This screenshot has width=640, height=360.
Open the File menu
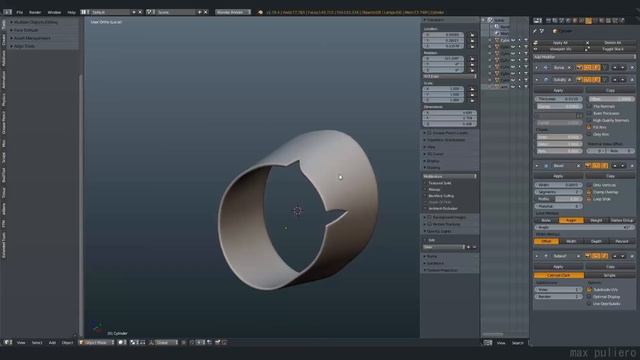pos(20,12)
